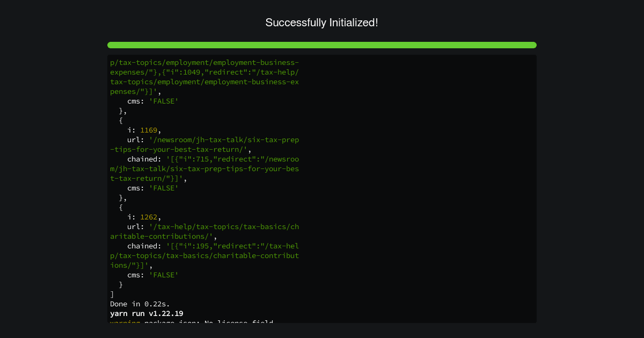Select the value 1262
Viewport: 644px width, 338px height.
pos(149,217)
